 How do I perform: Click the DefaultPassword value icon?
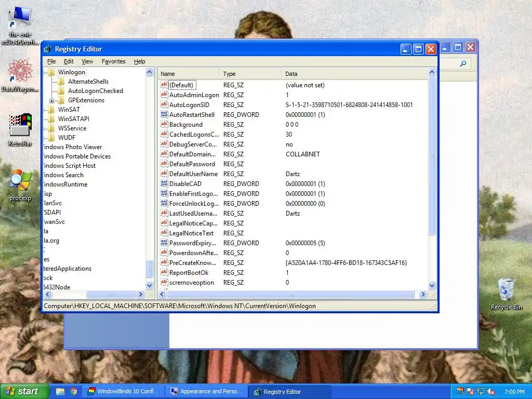click(x=164, y=164)
